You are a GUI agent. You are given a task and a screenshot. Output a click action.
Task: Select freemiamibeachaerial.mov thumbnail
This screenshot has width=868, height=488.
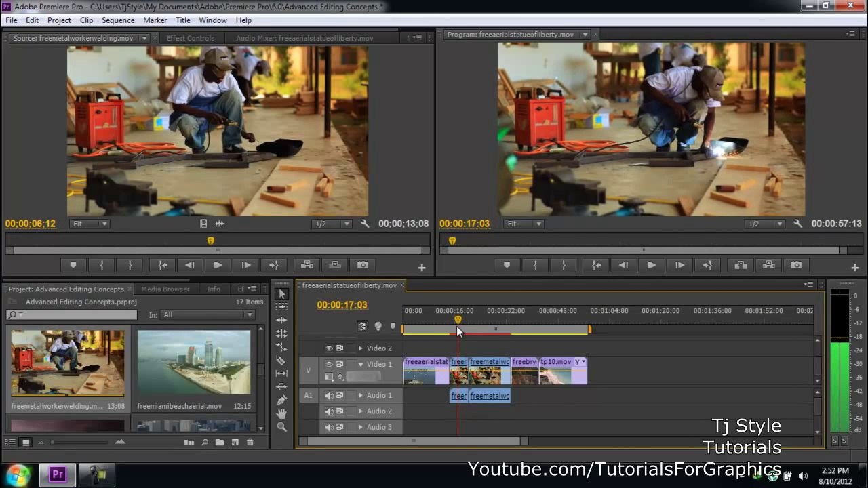click(194, 363)
